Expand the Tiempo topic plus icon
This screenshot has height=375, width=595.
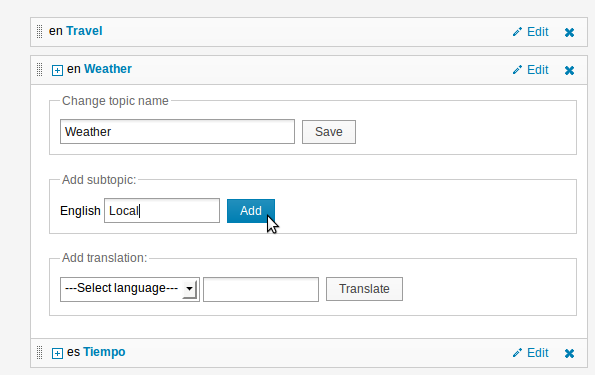click(57, 353)
